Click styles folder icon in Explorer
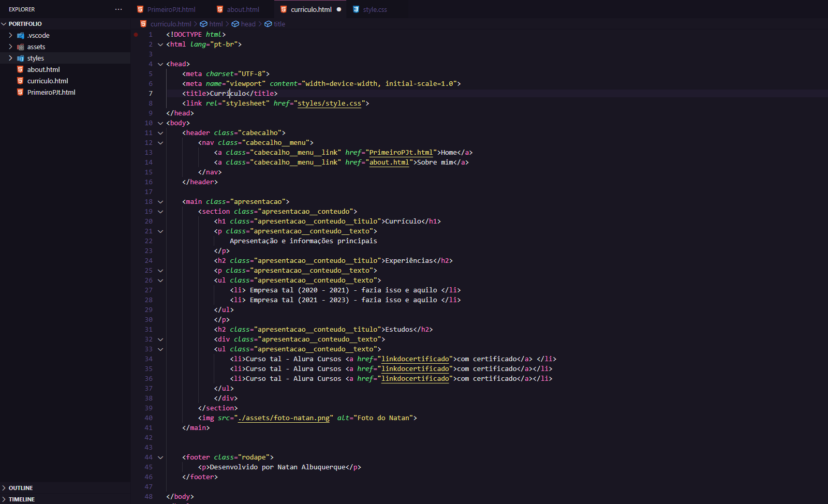The height and width of the screenshot is (504, 828). [x=21, y=58]
